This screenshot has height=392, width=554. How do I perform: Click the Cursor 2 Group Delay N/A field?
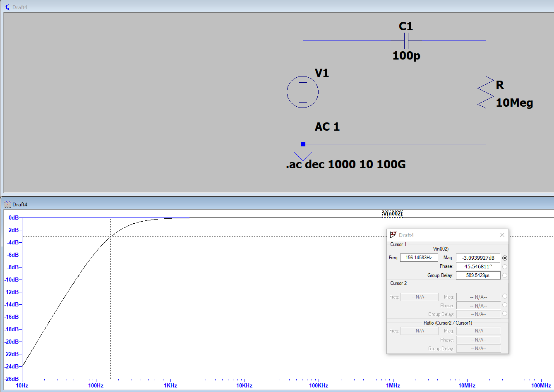pos(479,314)
